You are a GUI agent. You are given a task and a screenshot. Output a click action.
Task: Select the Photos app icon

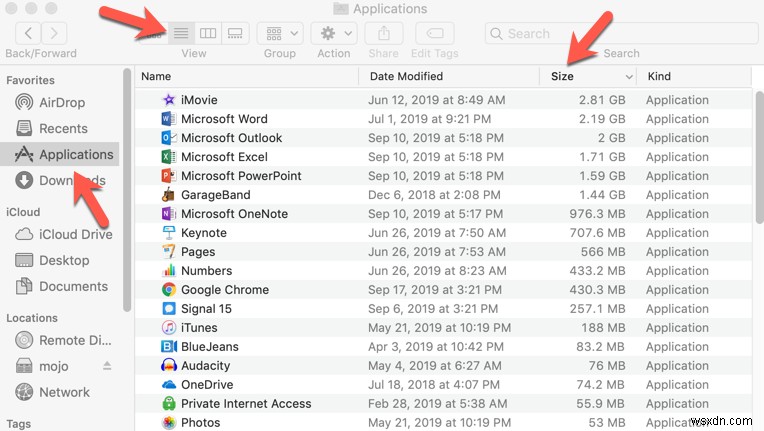[169, 423]
